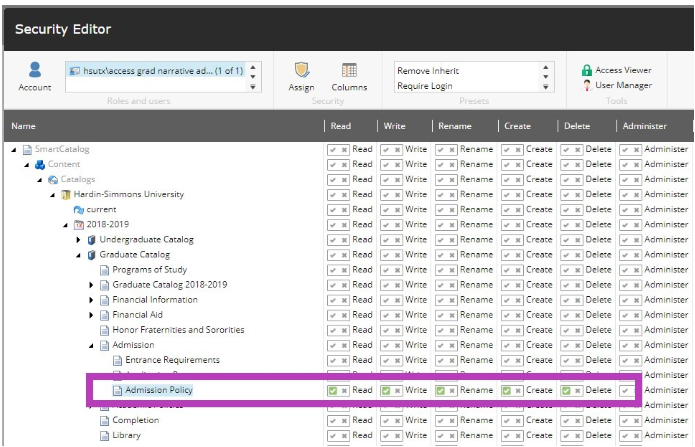Expand the Graduate Catalog 2018-2019 node

(91, 285)
